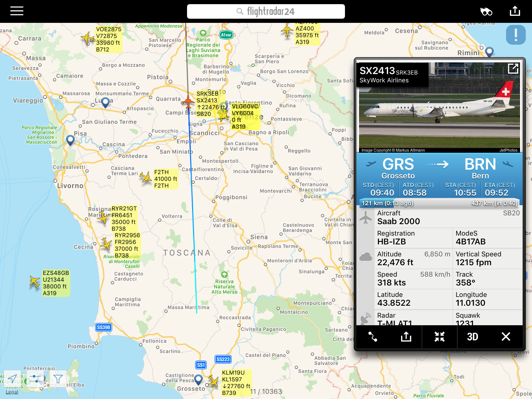
Task: Toggle the aircraft filter funnel icon
Action: coord(58,378)
